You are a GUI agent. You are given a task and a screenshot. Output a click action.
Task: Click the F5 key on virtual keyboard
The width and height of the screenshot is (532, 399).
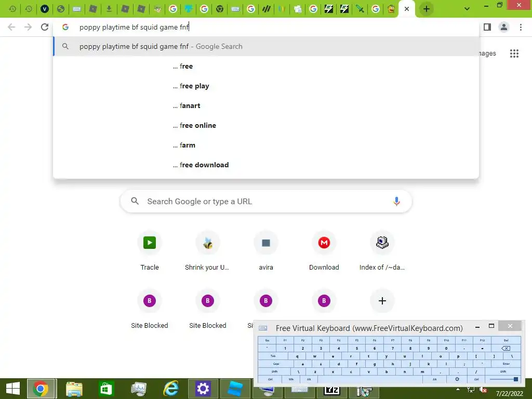click(x=356, y=340)
